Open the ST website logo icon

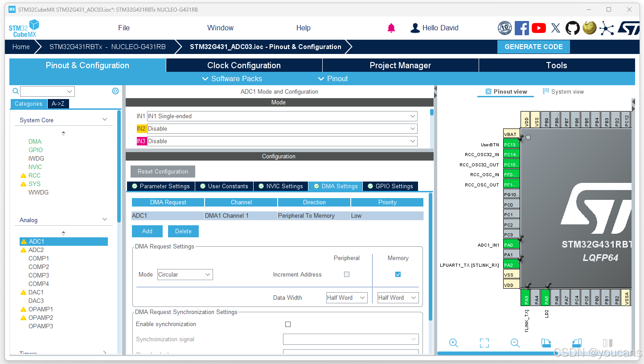628,28
